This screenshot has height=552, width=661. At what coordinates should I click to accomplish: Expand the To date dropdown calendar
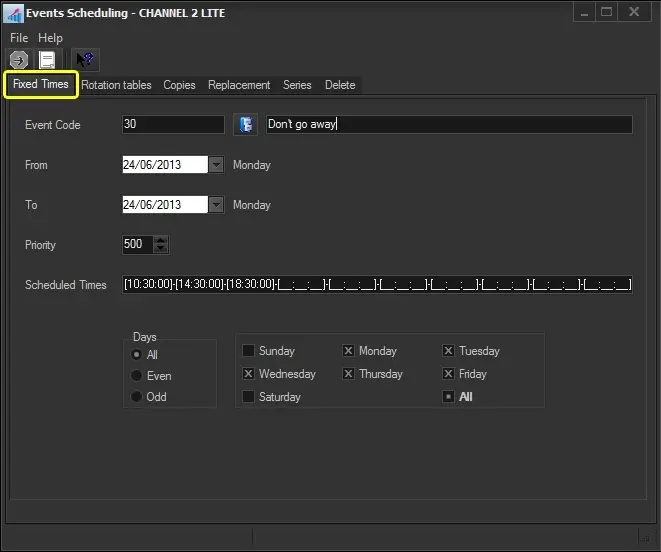click(216, 205)
